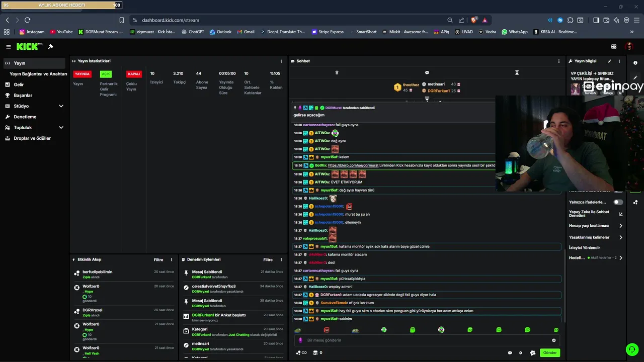
Task: Click the 44 Abone Sayısı value
Action: [x=199, y=73]
